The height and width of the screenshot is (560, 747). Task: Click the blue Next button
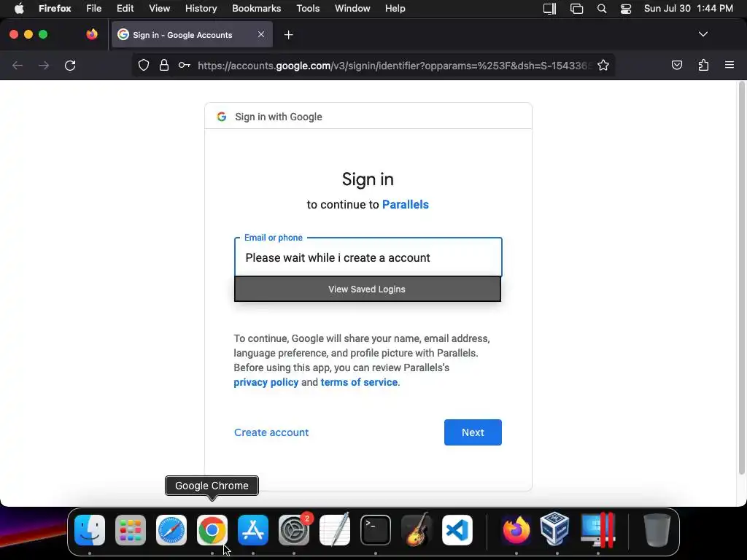tap(473, 432)
